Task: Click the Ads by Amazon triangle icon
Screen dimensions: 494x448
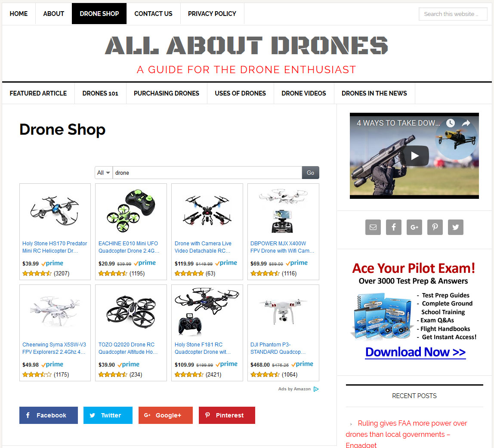Action: [x=316, y=389]
